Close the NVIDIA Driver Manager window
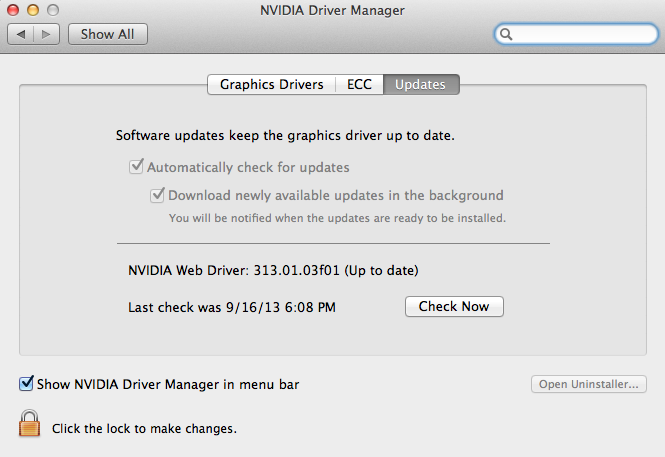The height and width of the screenshot is (457, 665). point(13,10)
